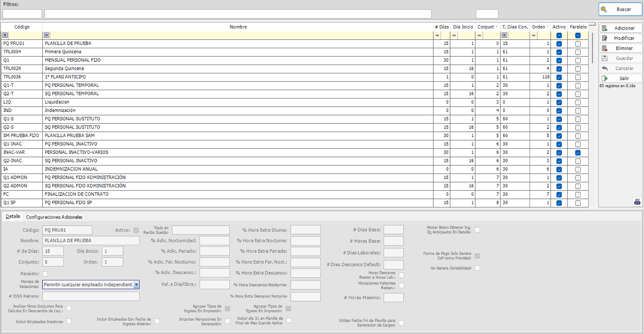644x334 pixels.
Task: Open the Manejo de Vacaciones dropdown
Action: tap(136, 285)
